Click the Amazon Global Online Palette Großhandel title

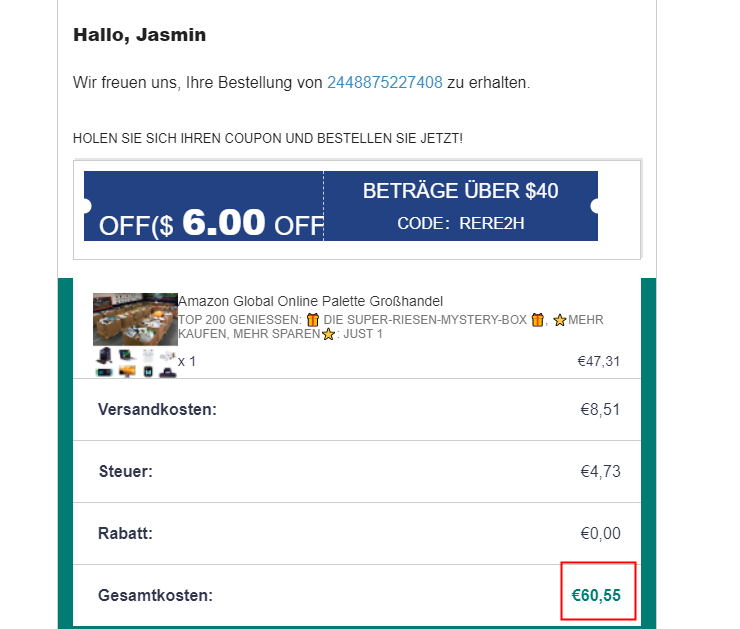point(310,301)
